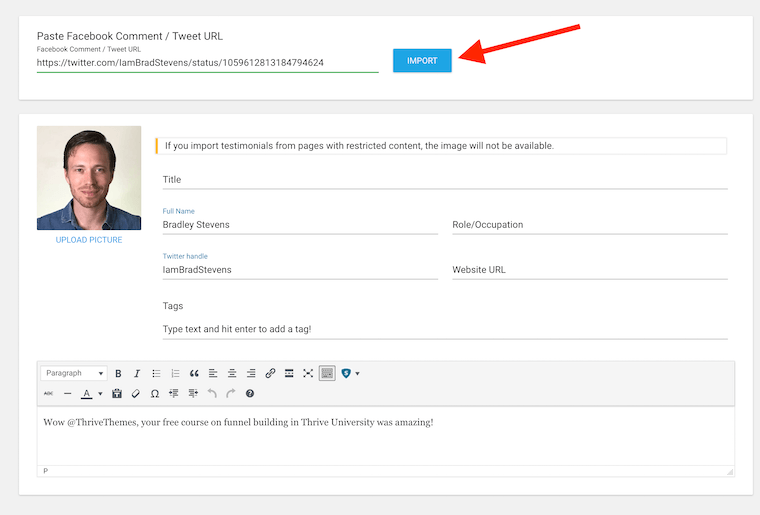The image size is (760, 515).
Task: Center align the text
Action: 232,374
